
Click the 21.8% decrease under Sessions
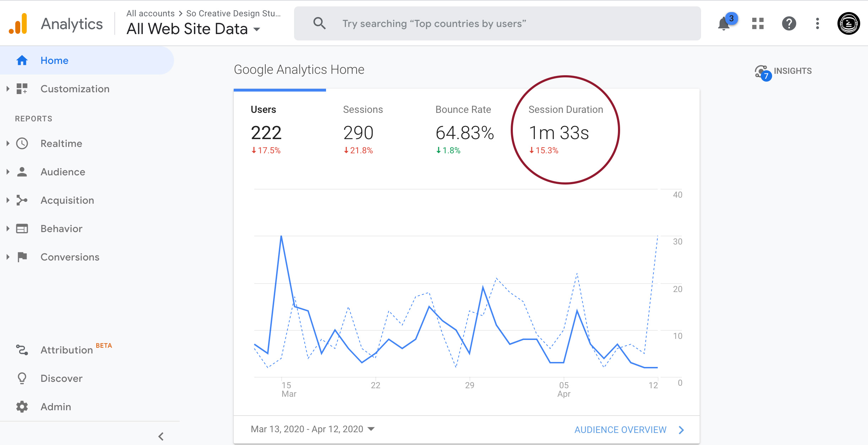(x=358, y=150)
